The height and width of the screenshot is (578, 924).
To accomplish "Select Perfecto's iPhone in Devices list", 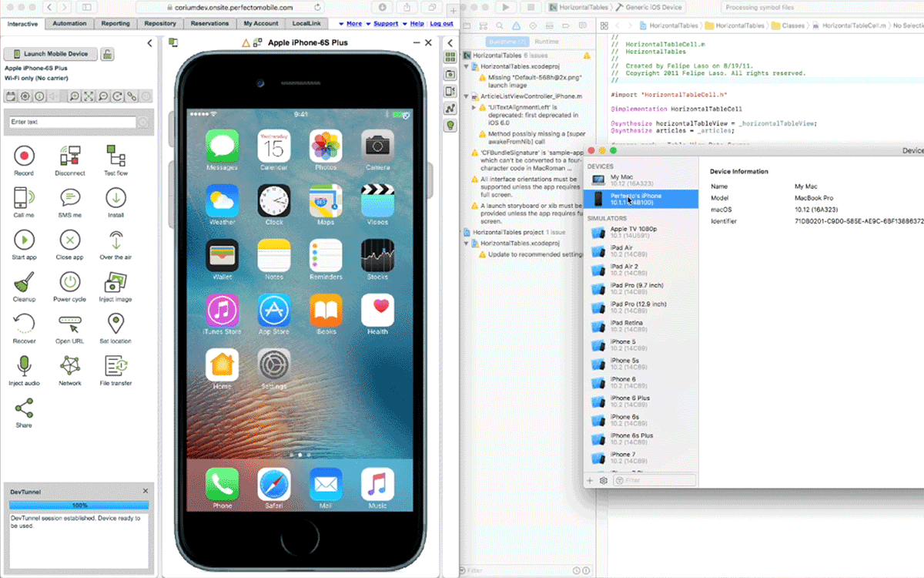I will [x=641, y=199].
